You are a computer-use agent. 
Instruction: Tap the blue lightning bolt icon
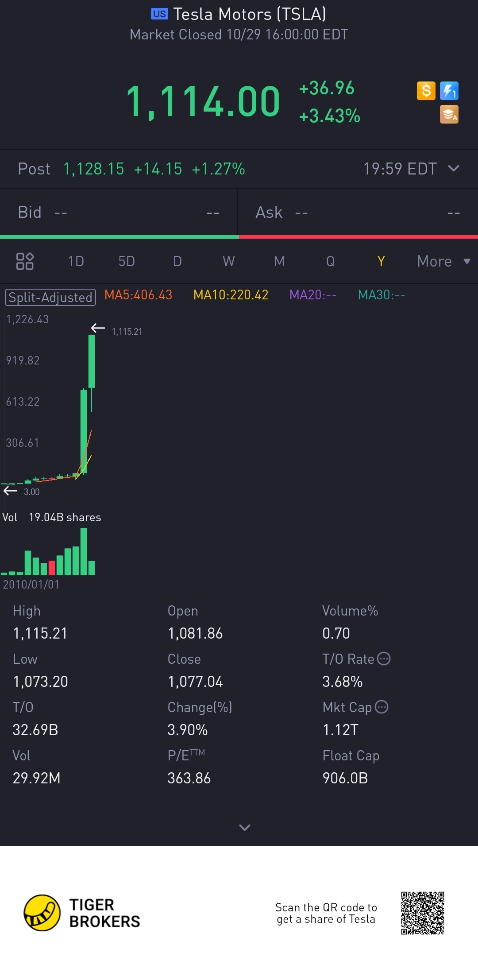click(449, 91)
